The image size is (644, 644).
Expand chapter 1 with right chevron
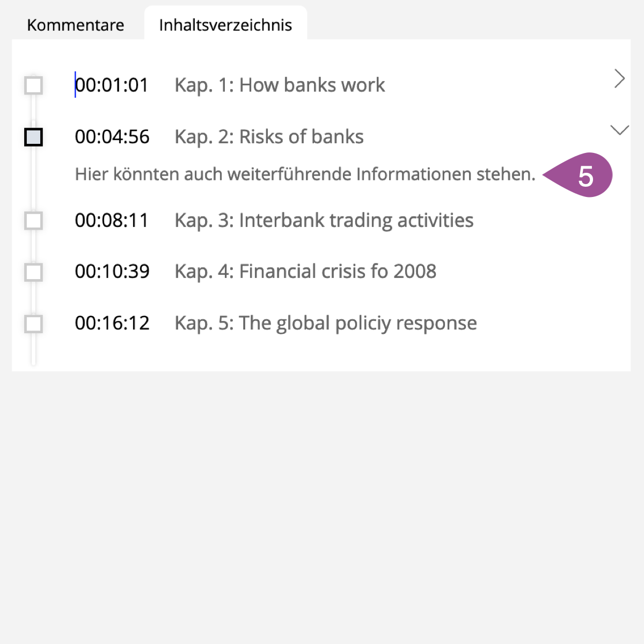pos(620,79)
